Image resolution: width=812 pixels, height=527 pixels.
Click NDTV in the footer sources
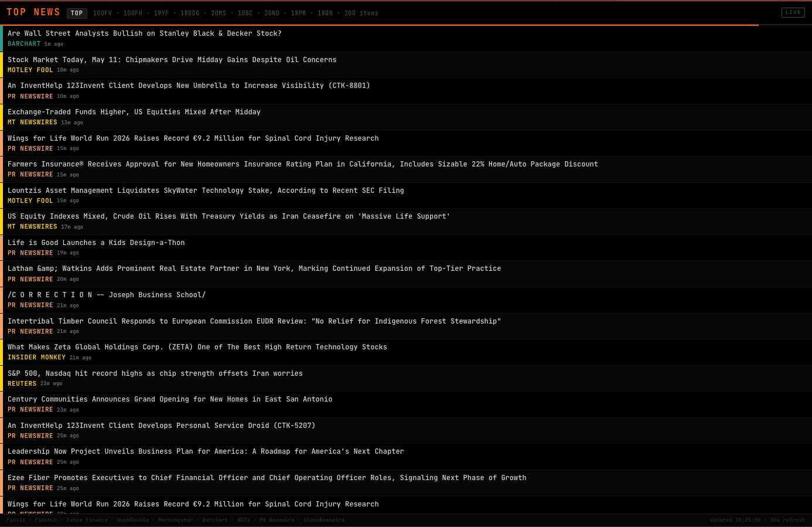[244, 520]
